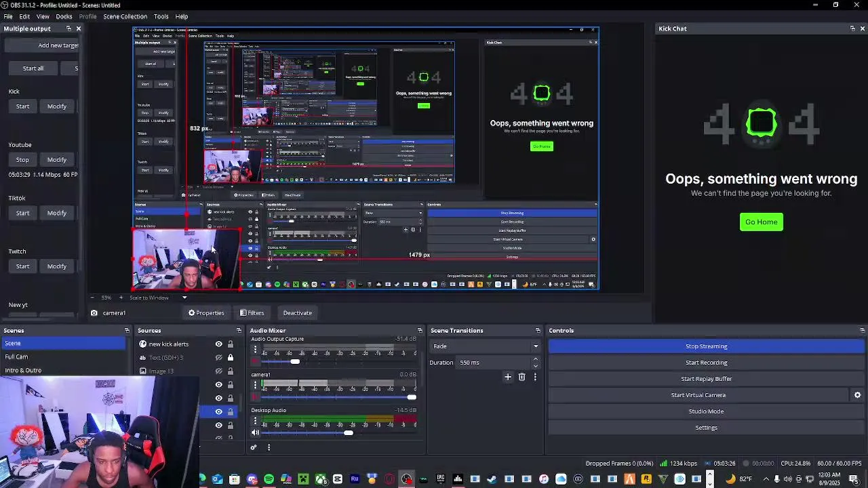The image size is (868, 488).
Task: Open the Scale to Window dropdown
Action: (x=158, y=298)
